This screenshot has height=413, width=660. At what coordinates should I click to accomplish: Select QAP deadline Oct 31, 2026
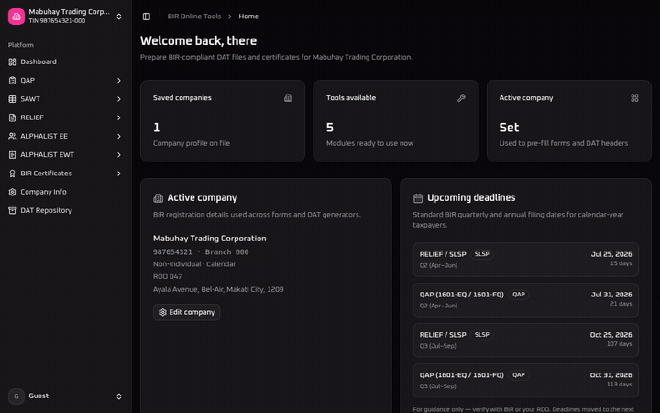coord(526,381)
